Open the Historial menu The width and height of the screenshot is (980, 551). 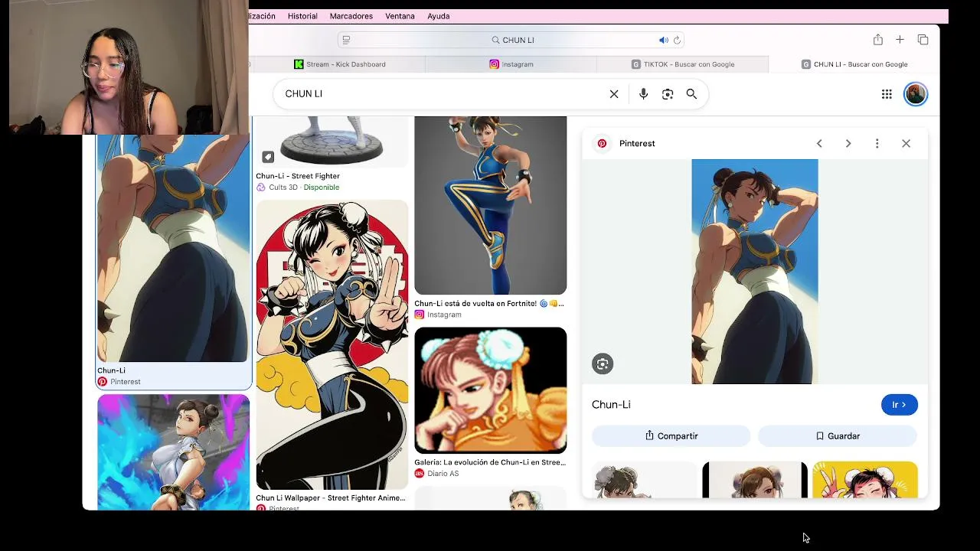[302, 16]
